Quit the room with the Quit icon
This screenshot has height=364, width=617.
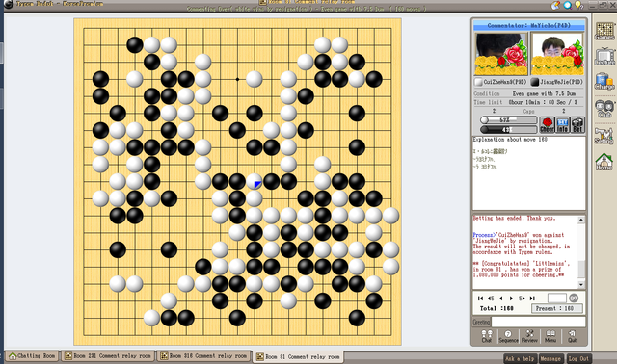coord(572,336)
